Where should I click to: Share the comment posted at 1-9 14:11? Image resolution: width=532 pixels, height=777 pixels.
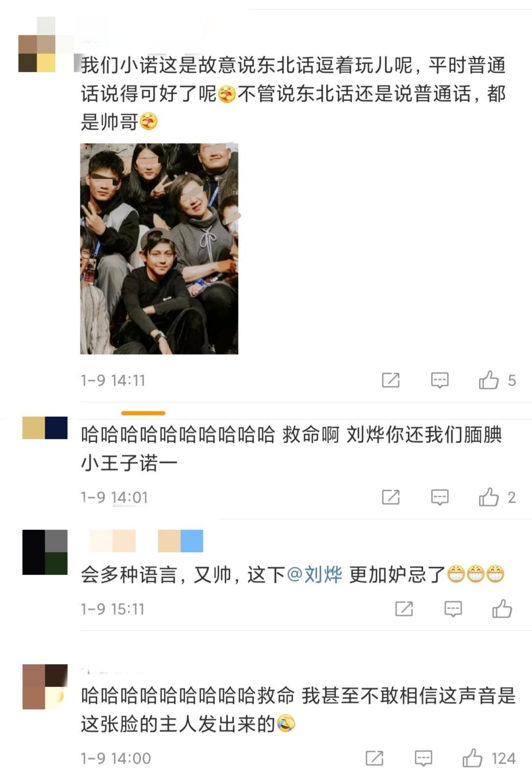pyautogui.click(x=391, y=380)
